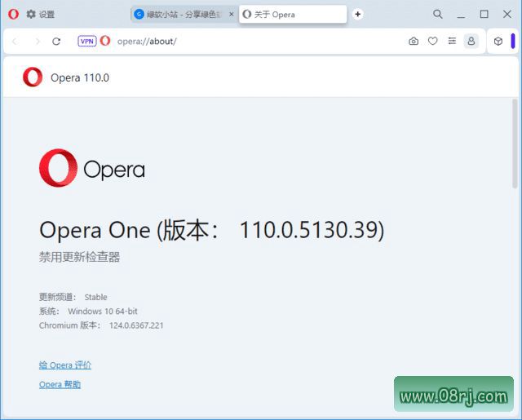522x420 pixels.
Task: Click the Windows 10 64-bit text
Action: [103, 312]
